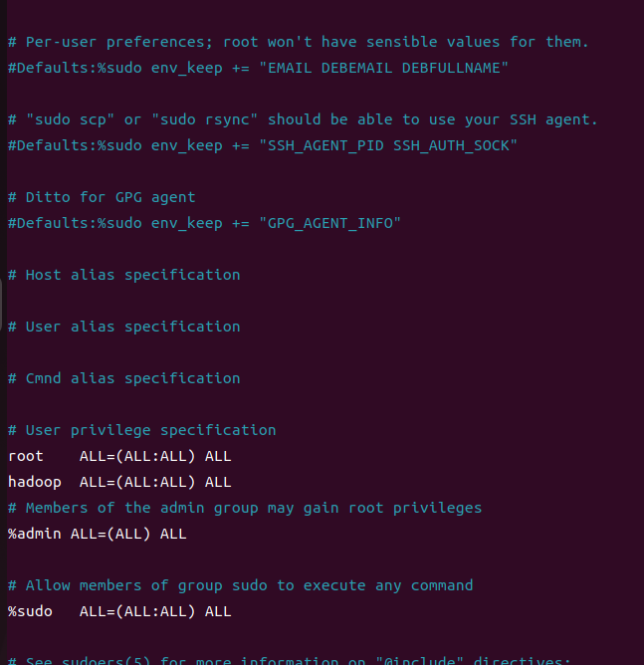644x665 pixels.
Task: Click the 'Cmnd alias specification' comment
Action: tap(124, 378)
